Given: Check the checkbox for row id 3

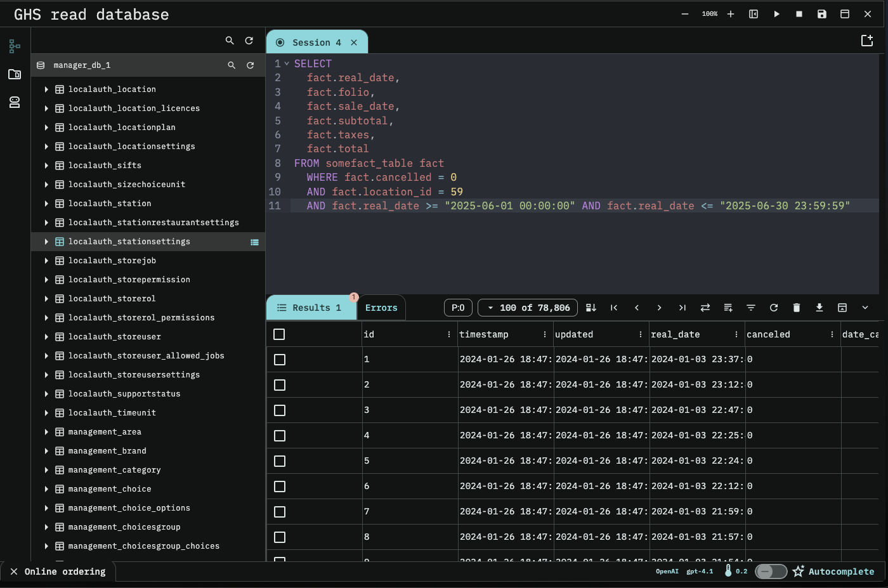Looking at the screenshot, I should [280, 410].
